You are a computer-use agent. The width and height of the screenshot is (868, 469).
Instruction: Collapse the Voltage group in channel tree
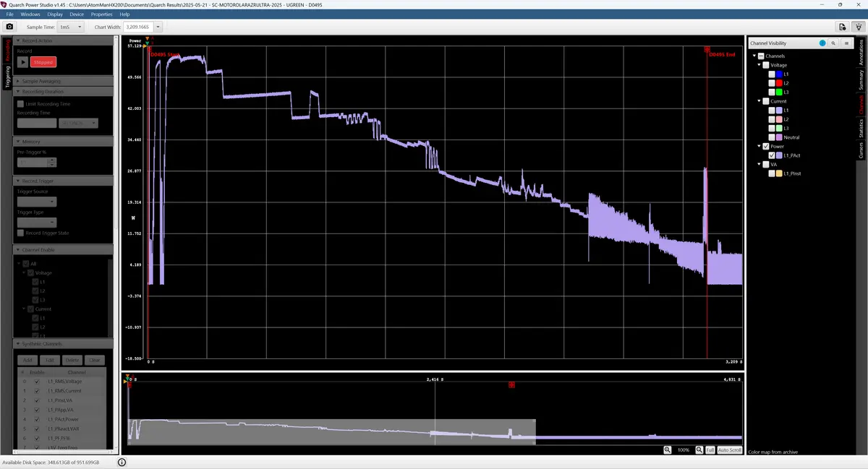759,65
